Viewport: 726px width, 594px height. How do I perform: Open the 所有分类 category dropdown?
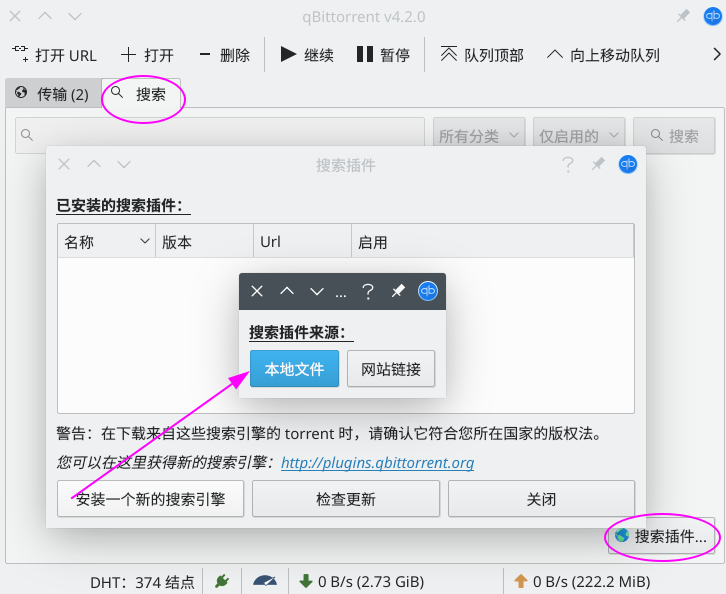pos(479,136)
